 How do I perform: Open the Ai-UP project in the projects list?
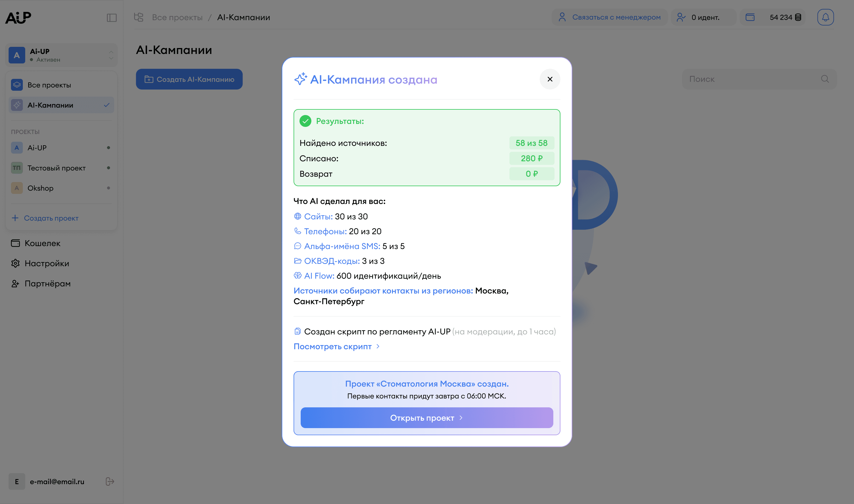[x=61, y=148]
